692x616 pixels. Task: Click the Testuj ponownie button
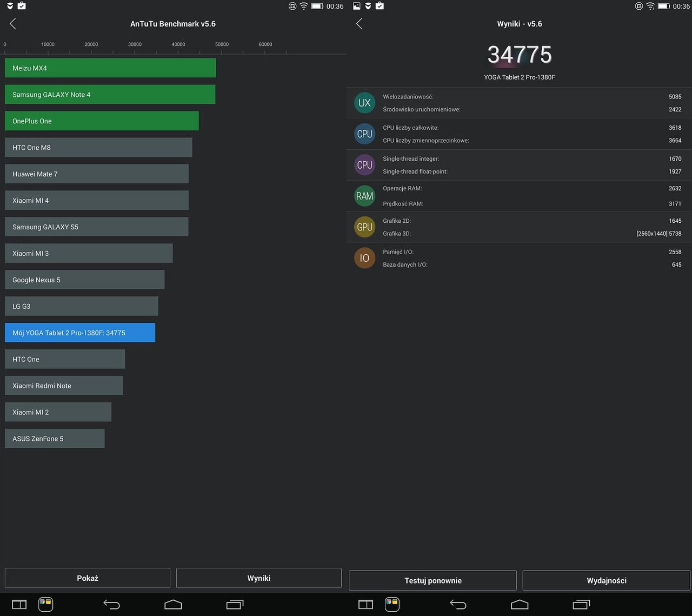coord(433,580)
